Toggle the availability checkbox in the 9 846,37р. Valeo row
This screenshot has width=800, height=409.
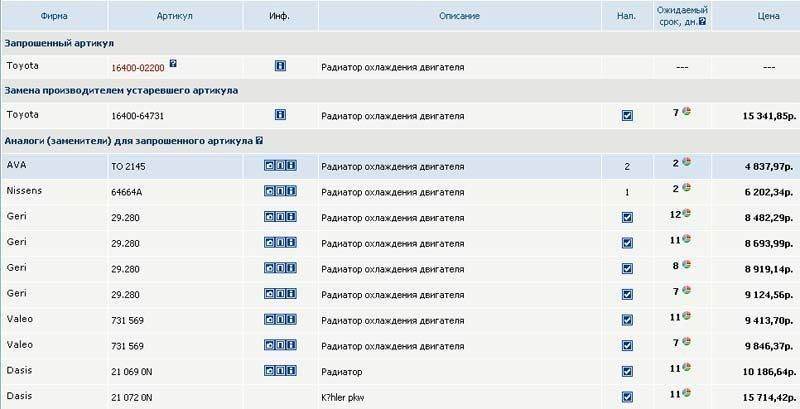tap(627, 345)
